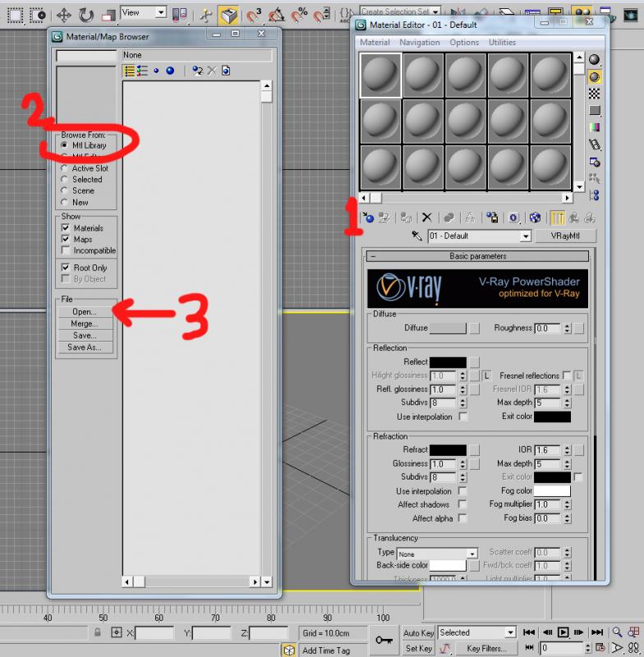Viewport: 644px width, 657px height.
Task: Adjust the IOR spinner arrows
Action: 568,450
